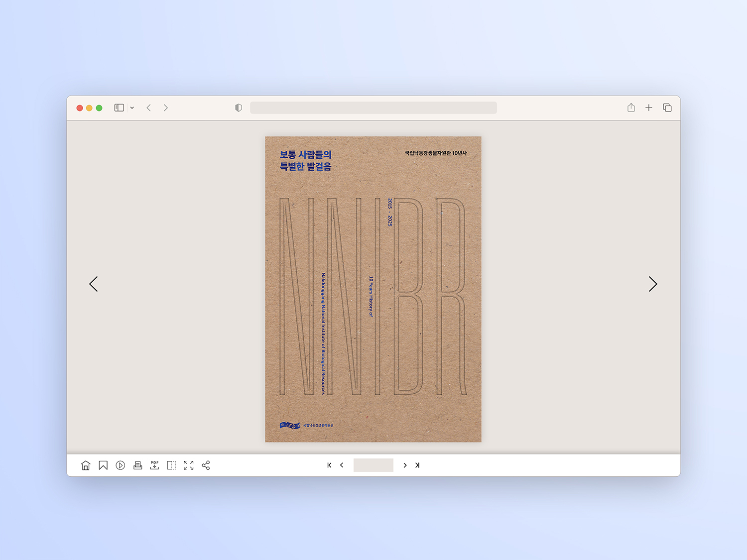The height and width of the screenshot is (560, 747).
Task: Open the share icon in bottom toolbar
Action: (x=206, y=465)
